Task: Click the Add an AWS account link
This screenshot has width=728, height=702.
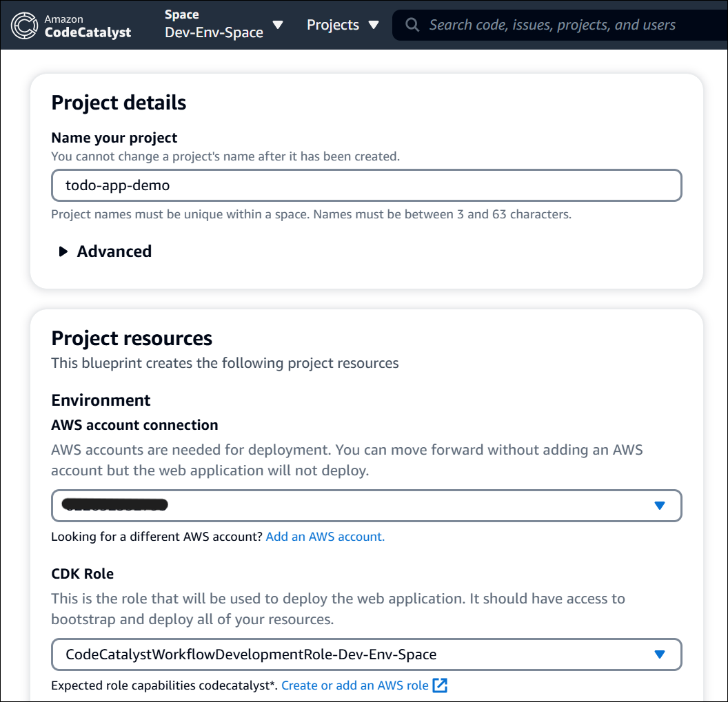Action: (x=325, y=537)
